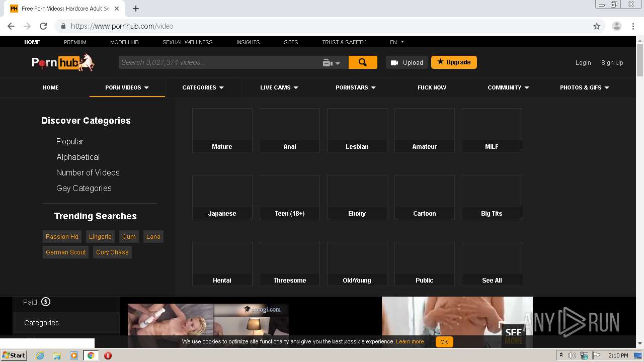Click the camera icon on Upload button
This screenshot has width=644, height=362.
[x=394, y=63]
